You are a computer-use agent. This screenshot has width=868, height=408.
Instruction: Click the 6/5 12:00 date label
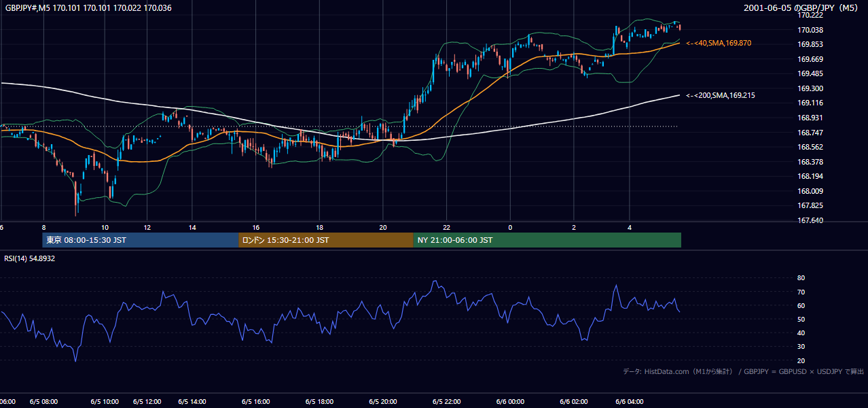click(x=147, y=402)
